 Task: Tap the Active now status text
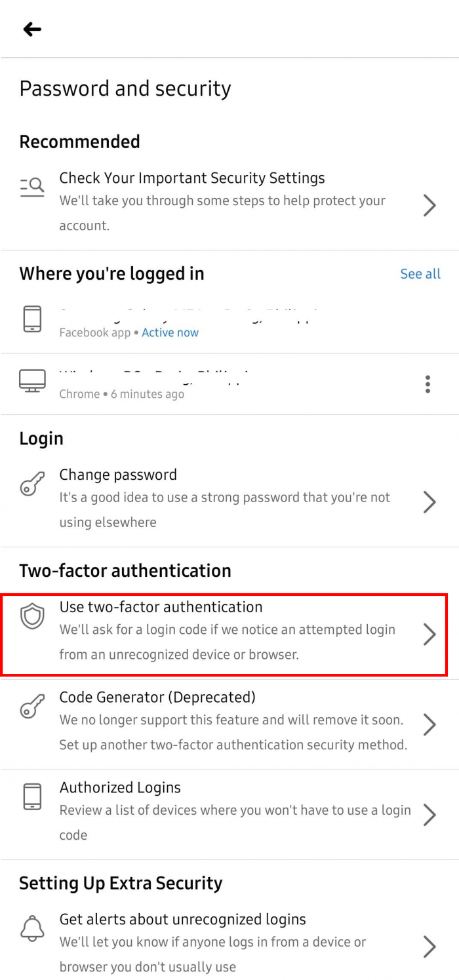[x=170, y=332]
